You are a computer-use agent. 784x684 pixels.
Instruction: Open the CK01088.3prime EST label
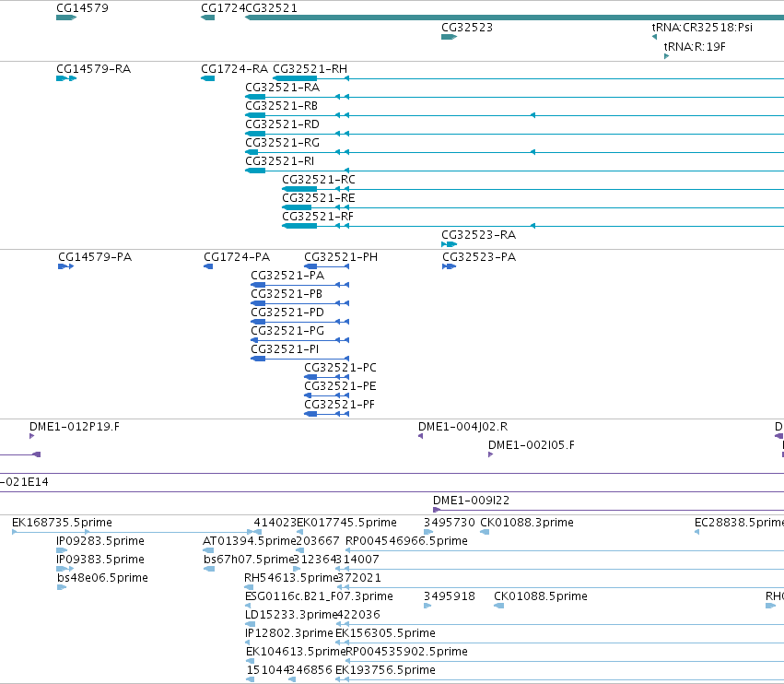point(527,523)
